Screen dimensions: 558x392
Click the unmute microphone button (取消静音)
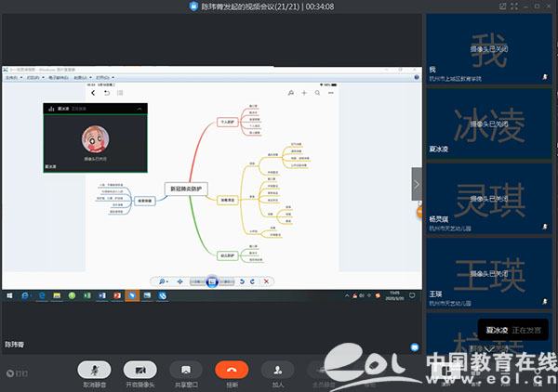point(94,371)
